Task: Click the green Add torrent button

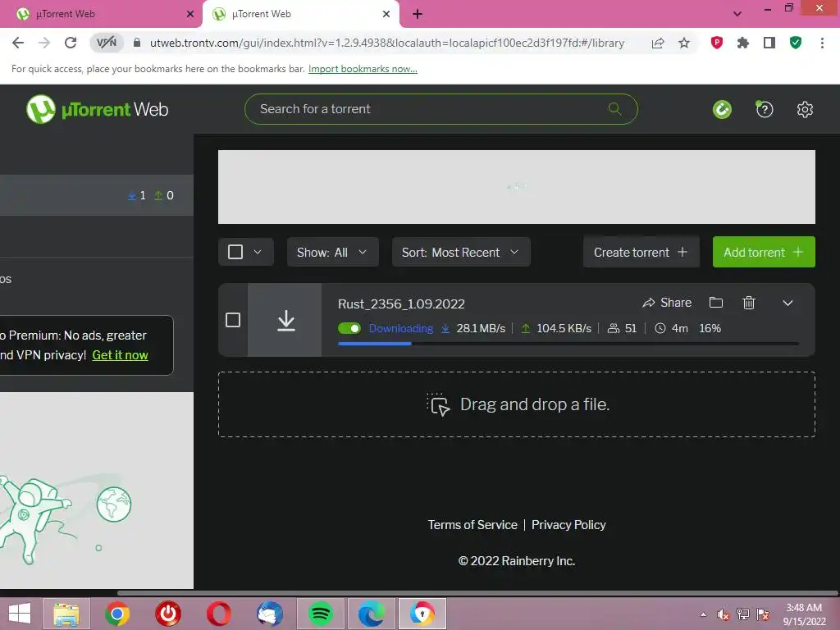Action: coord(764,252)
